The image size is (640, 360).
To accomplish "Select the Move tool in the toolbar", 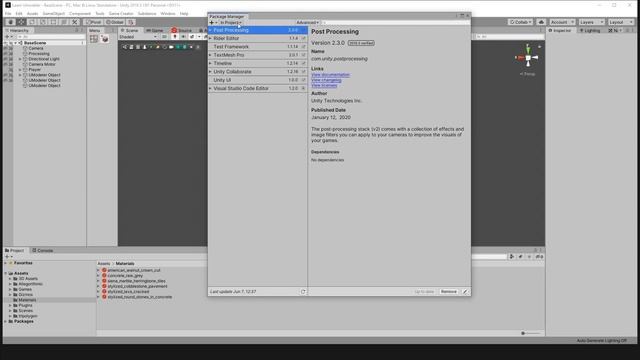I will pos(21,22).
